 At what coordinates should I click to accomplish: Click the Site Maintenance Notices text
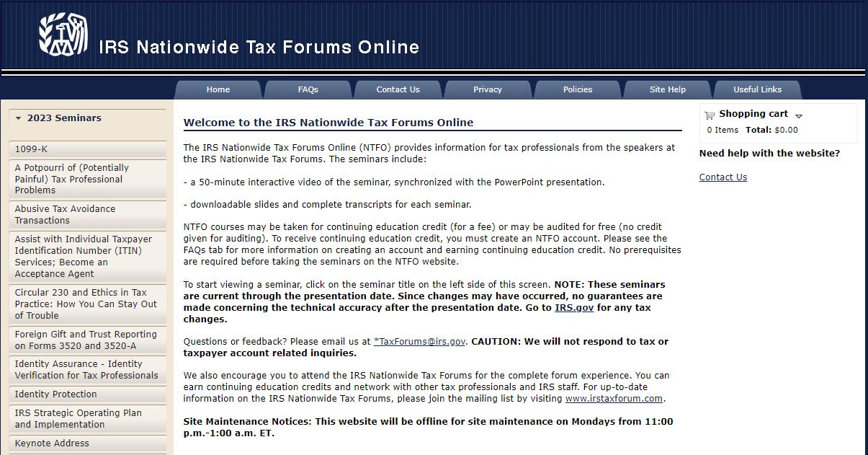(x=429, y=428)
